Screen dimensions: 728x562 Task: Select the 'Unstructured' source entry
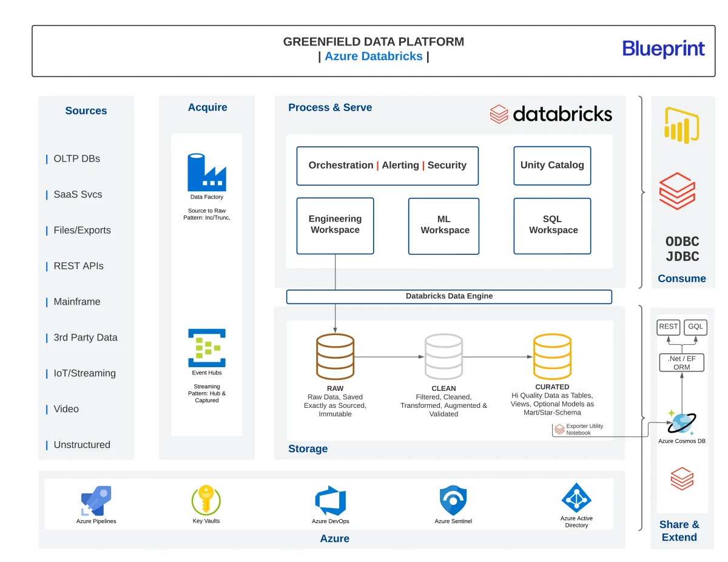pos(82,445)
